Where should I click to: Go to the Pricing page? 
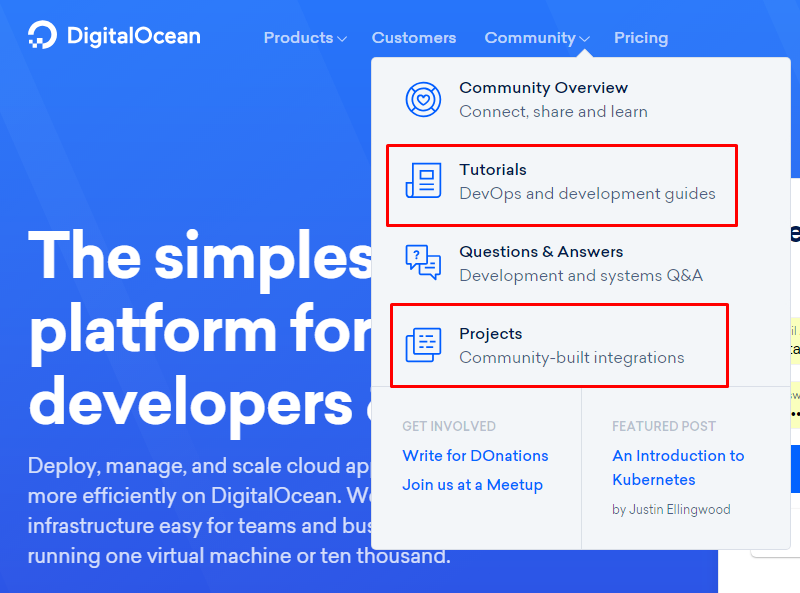coord(641,38)
